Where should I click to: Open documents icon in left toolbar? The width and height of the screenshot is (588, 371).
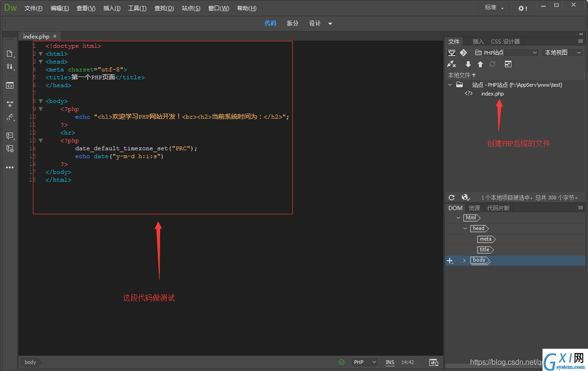[x=9, y=54]
